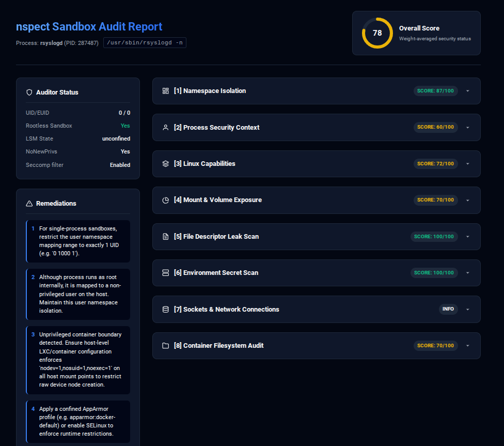This screenshot has width=504, height=446.
Task: Click the "Rootless Sandbox" label
Action: tap(49, 126)
